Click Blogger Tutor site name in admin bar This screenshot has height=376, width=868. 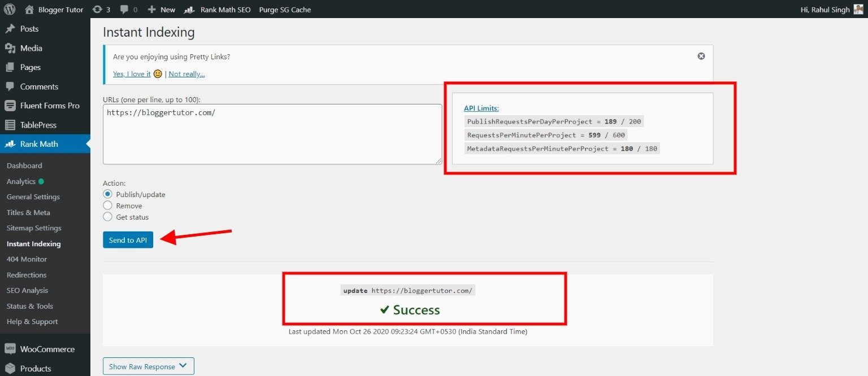coord(60,10)
